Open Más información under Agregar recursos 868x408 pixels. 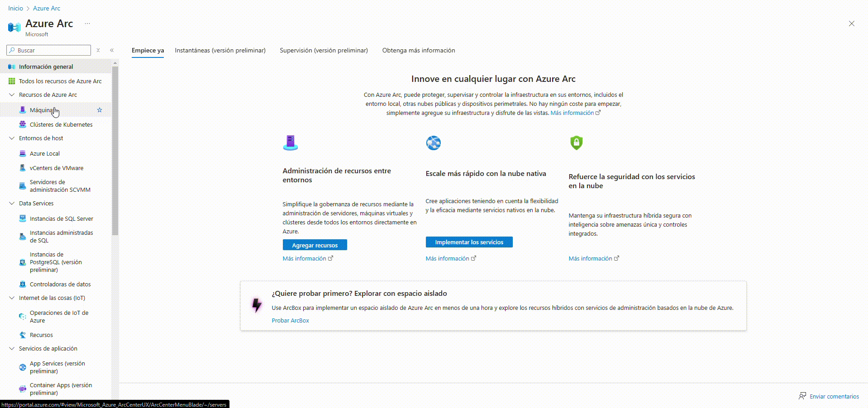click(x=308, y=258)
